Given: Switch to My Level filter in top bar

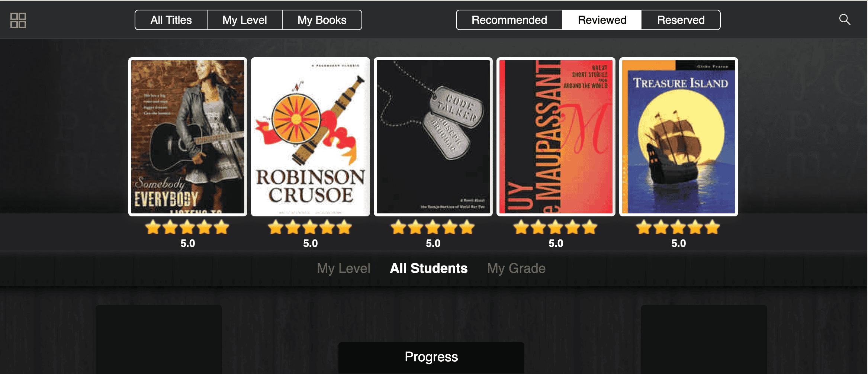Looking at the screenshot, I should coord(245,20).
